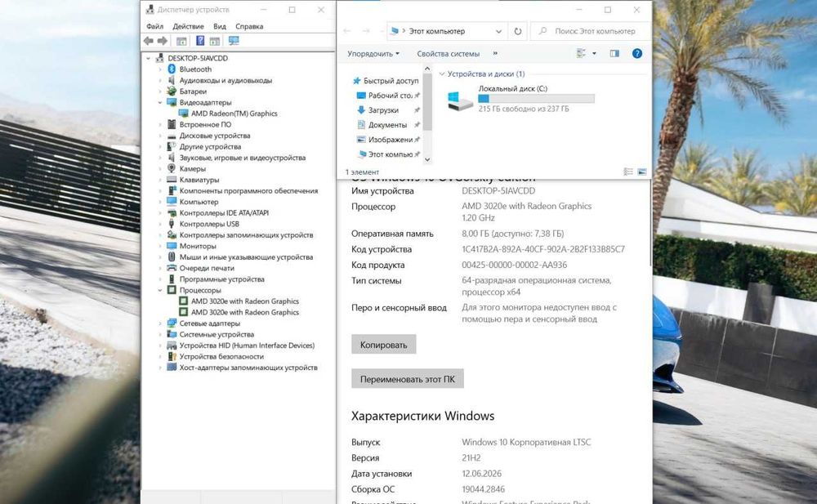Open the address bar history dropdown
Image resolution: width=817 pixels, height=504 pixels.
point(498,31)
